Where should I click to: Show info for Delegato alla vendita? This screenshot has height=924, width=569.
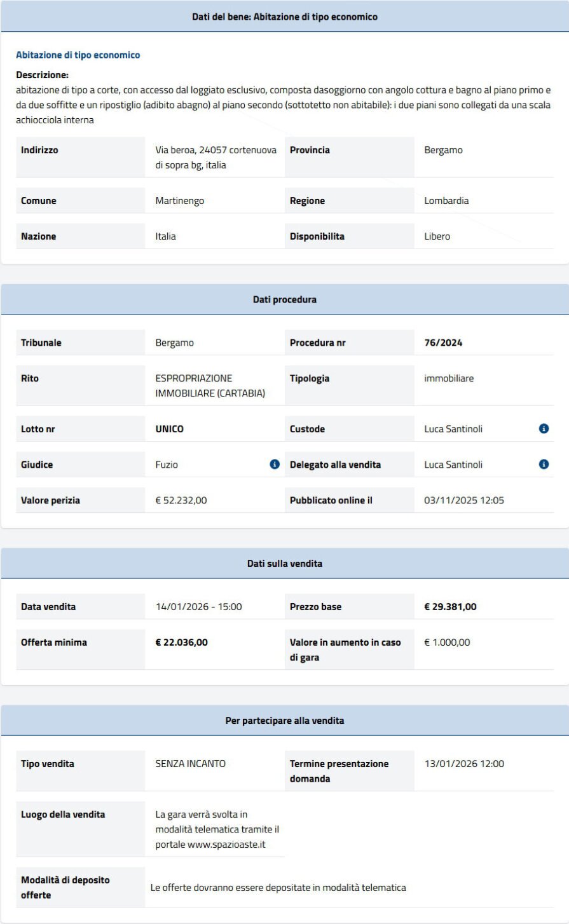[x=544, y=465]
